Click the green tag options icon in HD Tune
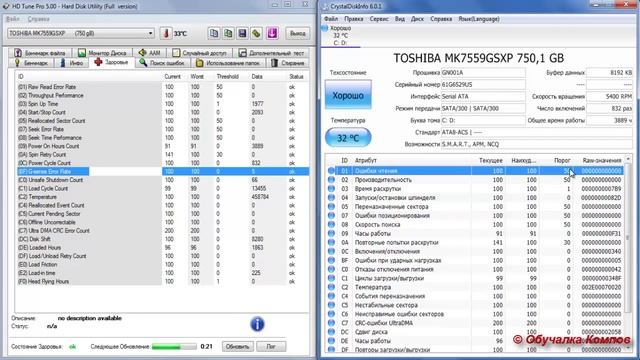This screenshot has height=360, width=640. [256, 33]
